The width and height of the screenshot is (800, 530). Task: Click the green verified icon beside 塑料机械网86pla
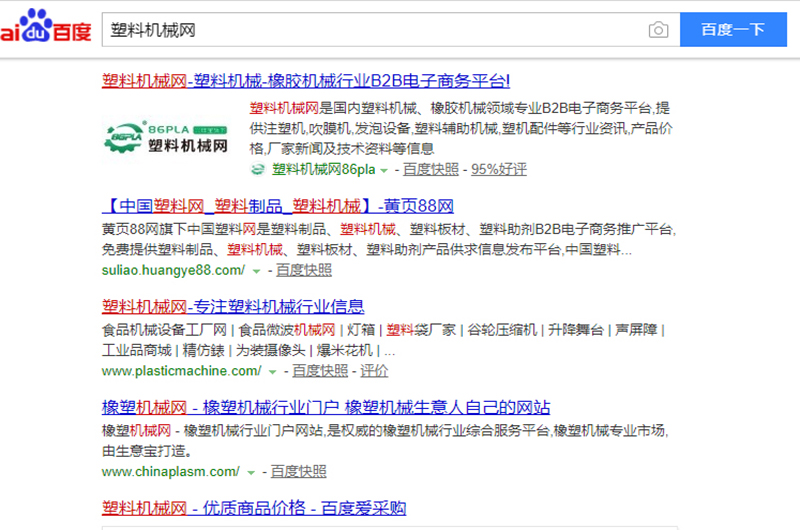pos(258,170)
